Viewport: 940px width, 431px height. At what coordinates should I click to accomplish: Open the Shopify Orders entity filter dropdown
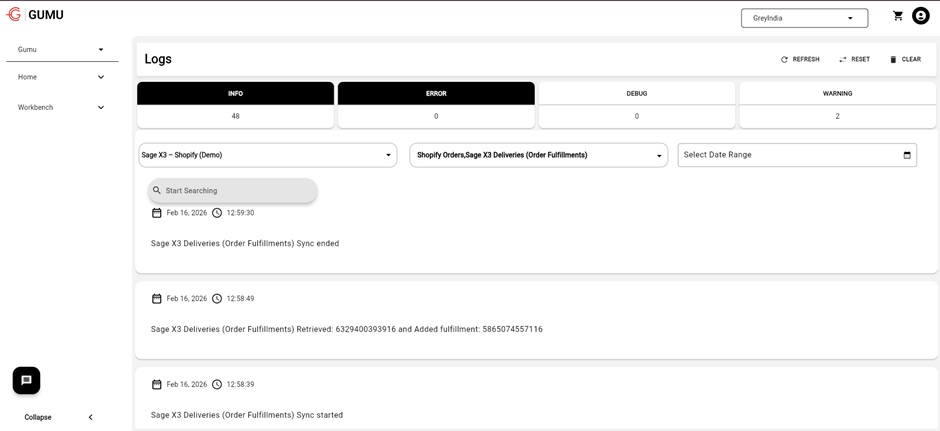click(x=538, y=155)
